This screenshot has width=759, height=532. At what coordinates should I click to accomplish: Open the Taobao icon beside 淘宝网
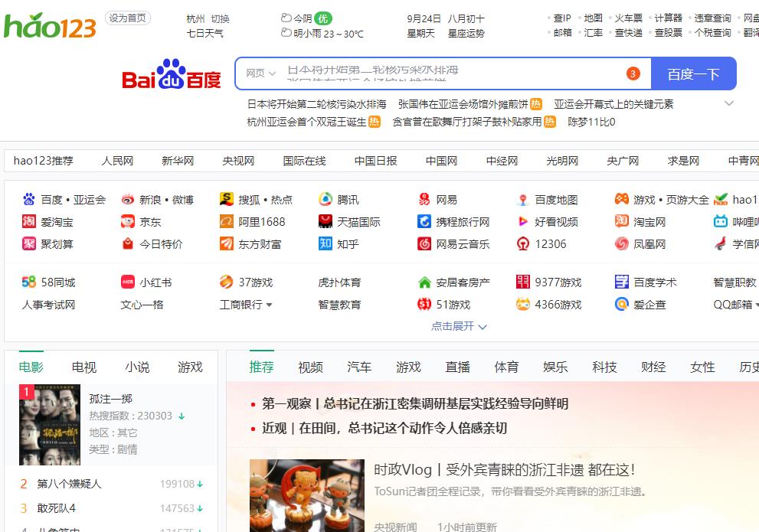coord(622,221)
